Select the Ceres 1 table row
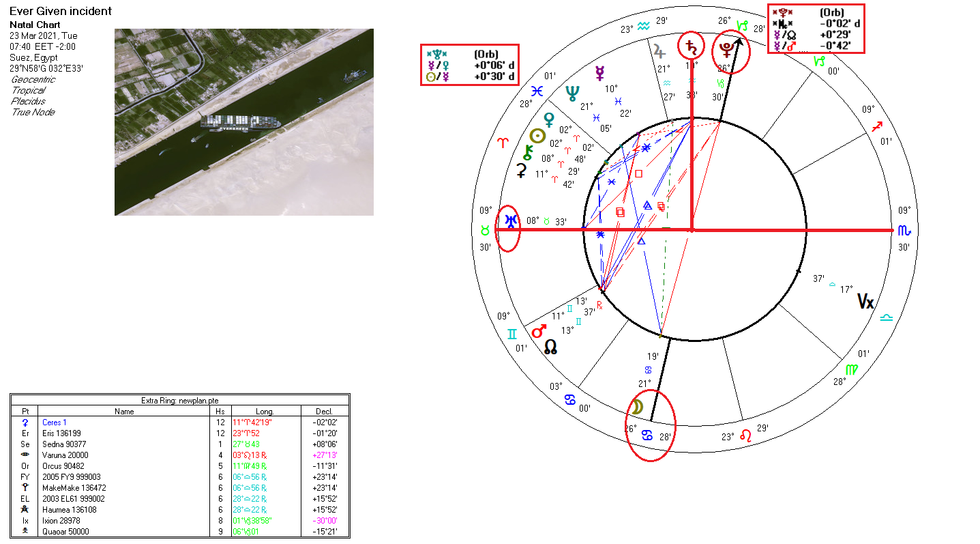The height and width of the screenshot is (544, 980). [x=180, y=423]
